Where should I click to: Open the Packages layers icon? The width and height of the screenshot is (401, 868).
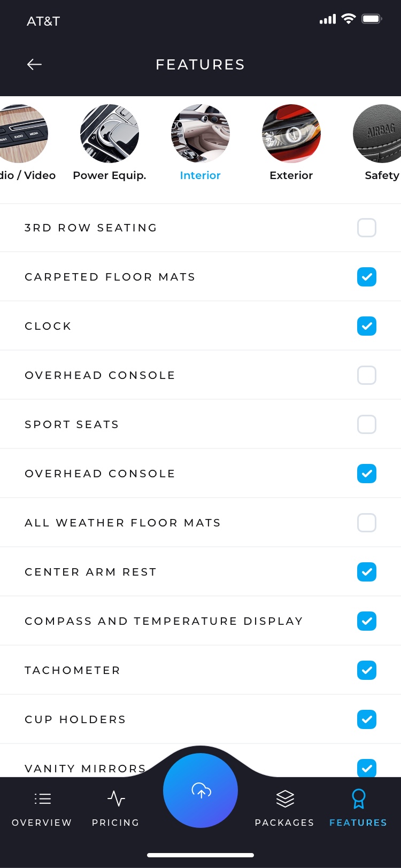point(285,799)
